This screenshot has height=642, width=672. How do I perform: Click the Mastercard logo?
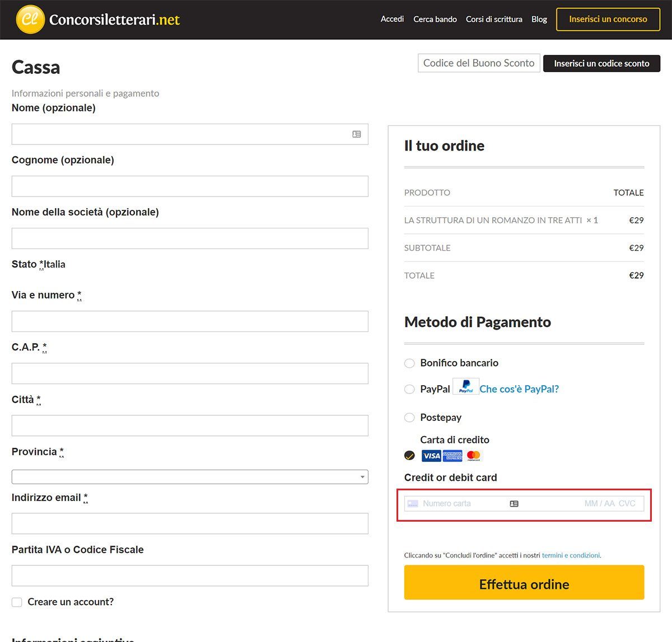(473, 456)
